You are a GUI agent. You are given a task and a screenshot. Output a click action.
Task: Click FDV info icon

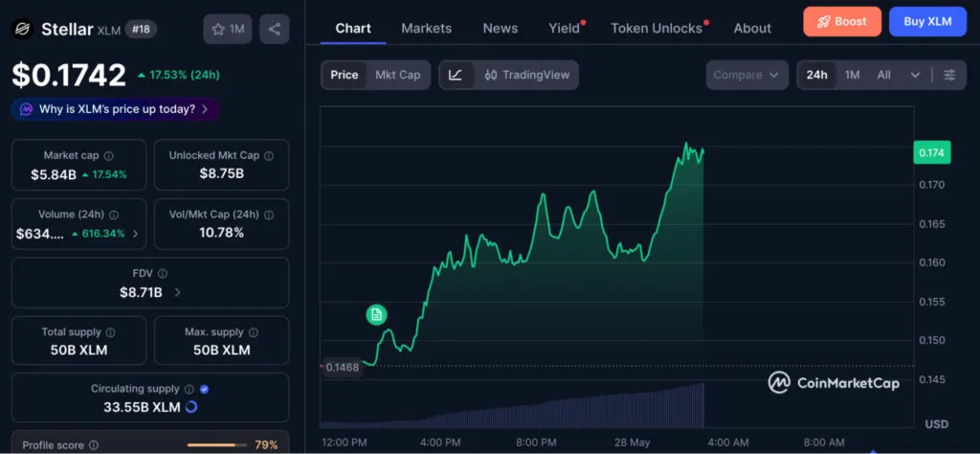coord(163,273)
